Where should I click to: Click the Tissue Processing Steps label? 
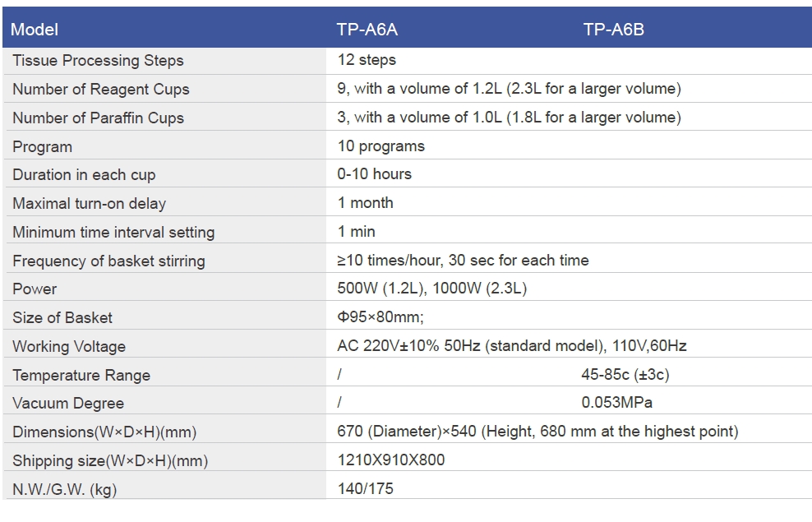(x=98, y=61)
